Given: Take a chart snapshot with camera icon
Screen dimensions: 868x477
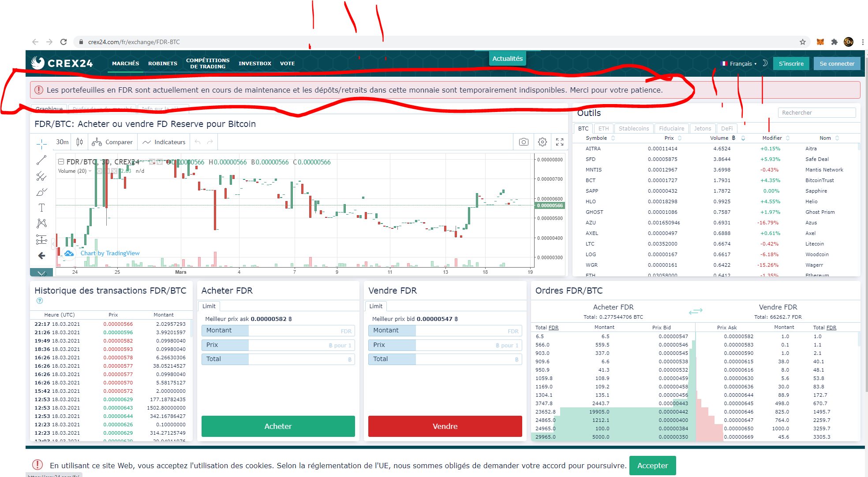Looking at the screenshot, I should pyautogui.click(x=524, y=142).
